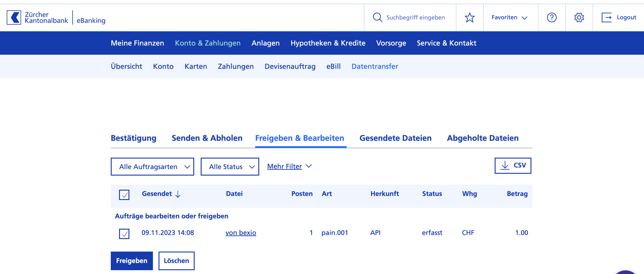Image resolution: width=644 pixels, height=274 pixels.
Task: Open Alle Auftragsarten dropdown
Action: [152, 167]
